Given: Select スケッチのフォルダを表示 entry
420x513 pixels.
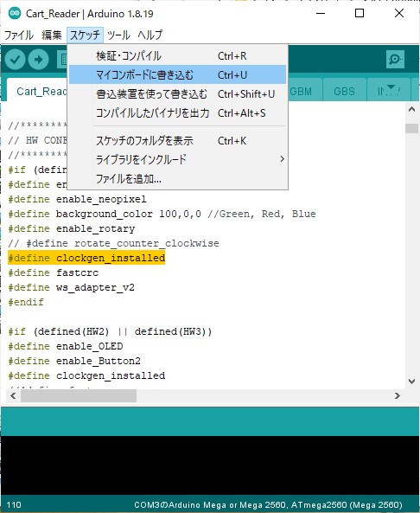Looking at the screenshot, I should [x=177, y=141].
